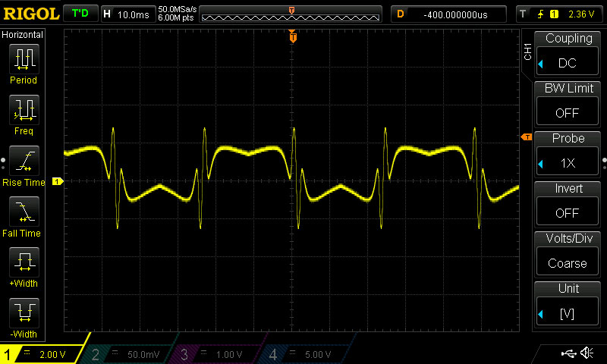Click the USB connection status icon
The image size is (607, 364).
click(x=568, y=353)
